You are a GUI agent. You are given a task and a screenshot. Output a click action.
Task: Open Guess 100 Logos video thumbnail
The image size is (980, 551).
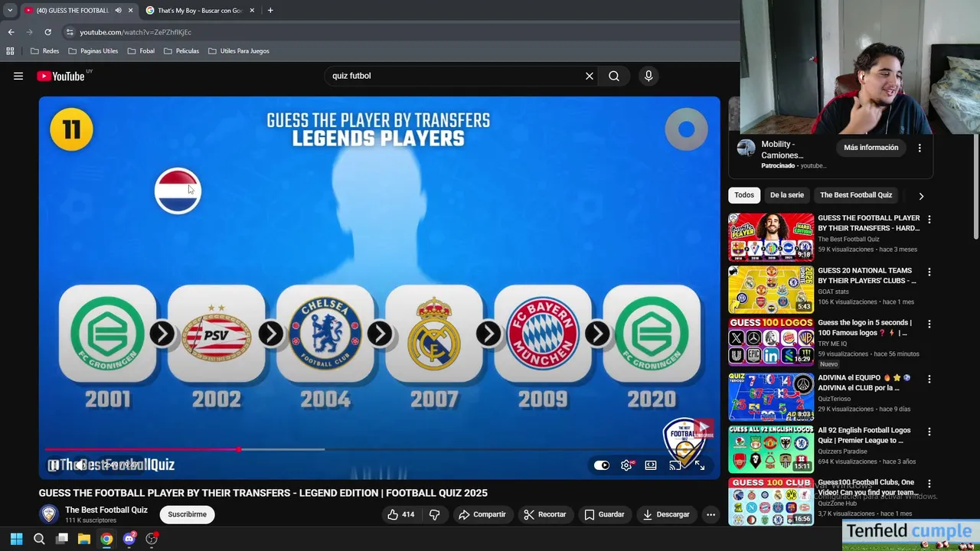tap(771, 341)
